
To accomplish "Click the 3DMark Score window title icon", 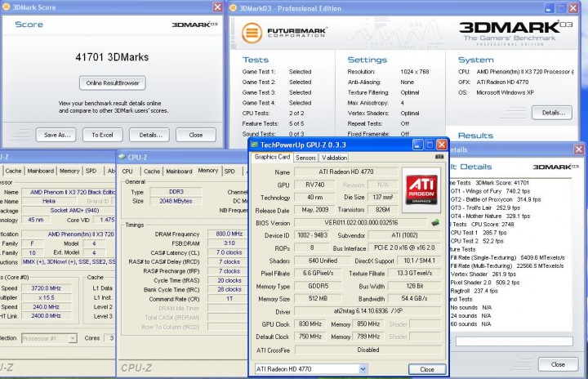I will [6, 7].
